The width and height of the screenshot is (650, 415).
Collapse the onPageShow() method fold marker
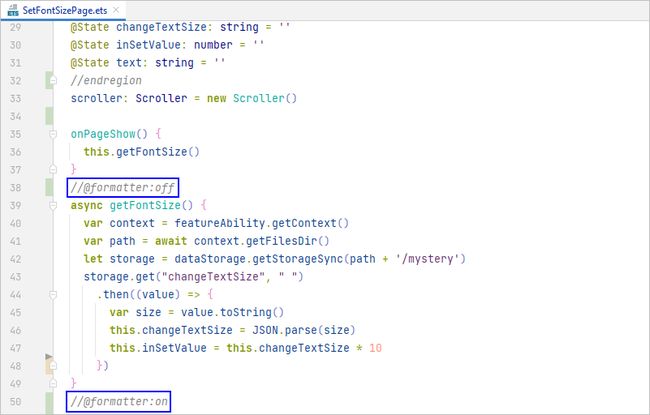[x=53, y=134]
